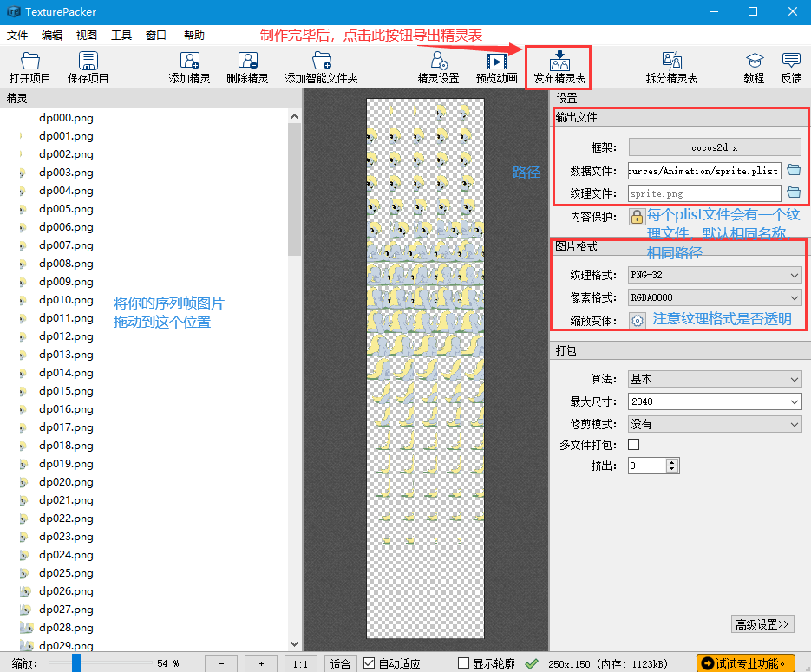The image size is (811, 672).
Task: Select dp000.png in the sprite list
Action: tap(66, 117)
